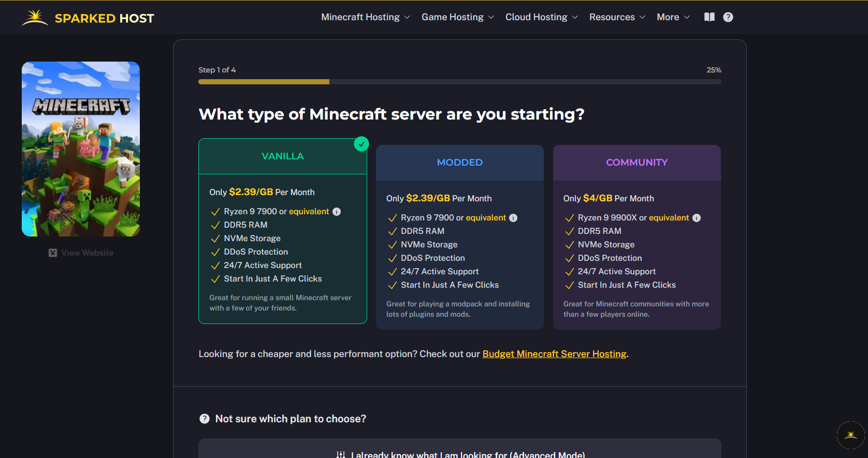This screenshot has height=458, width=868.
Task: Expand the Resources menu
Action: click(x=617, y=17)
